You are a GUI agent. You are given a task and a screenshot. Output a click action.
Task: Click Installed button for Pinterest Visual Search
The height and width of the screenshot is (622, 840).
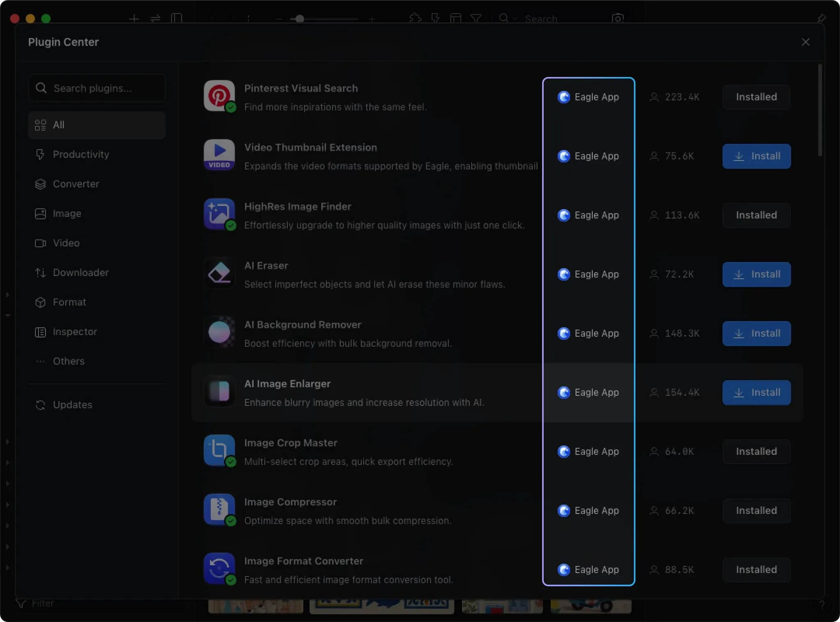click(x=756, y=97)
